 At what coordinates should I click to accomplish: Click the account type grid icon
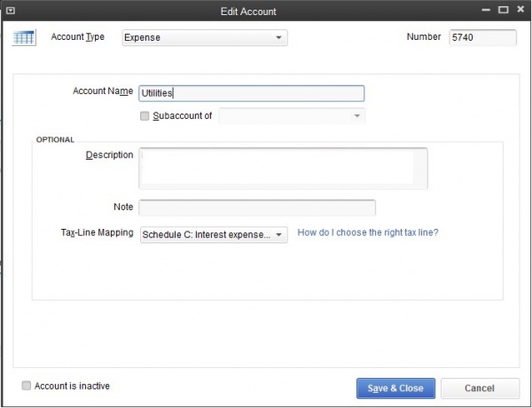pyautogui.click(x=24, y=39)
